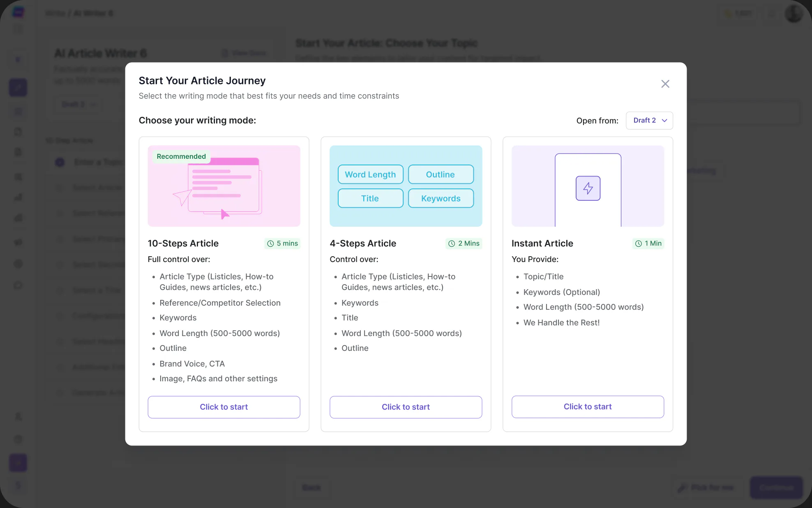Click the 4-Steps Article heading
Image resolution: width=812 pixels, height=508 pixels.
(x=363, y=244)
